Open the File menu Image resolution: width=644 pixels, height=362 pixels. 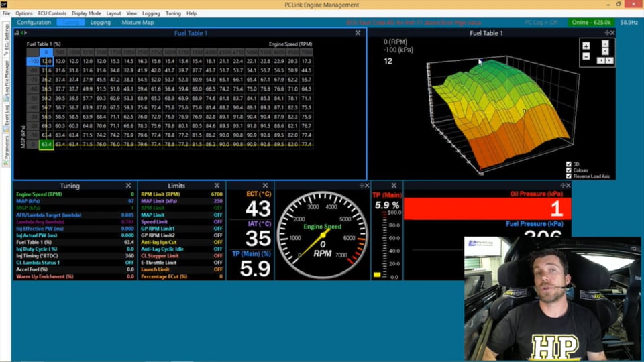click(7, 13)
